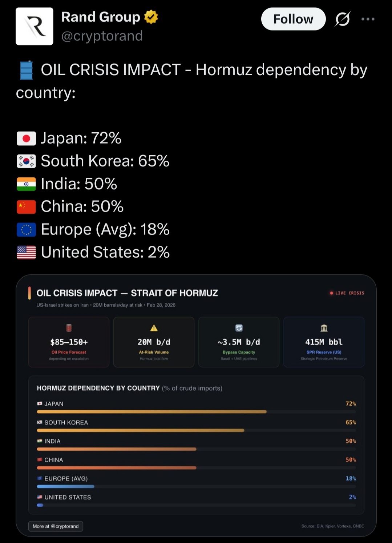392x543 pixels.
Task: Click the More at @cryptorand button
Action: 56,526
